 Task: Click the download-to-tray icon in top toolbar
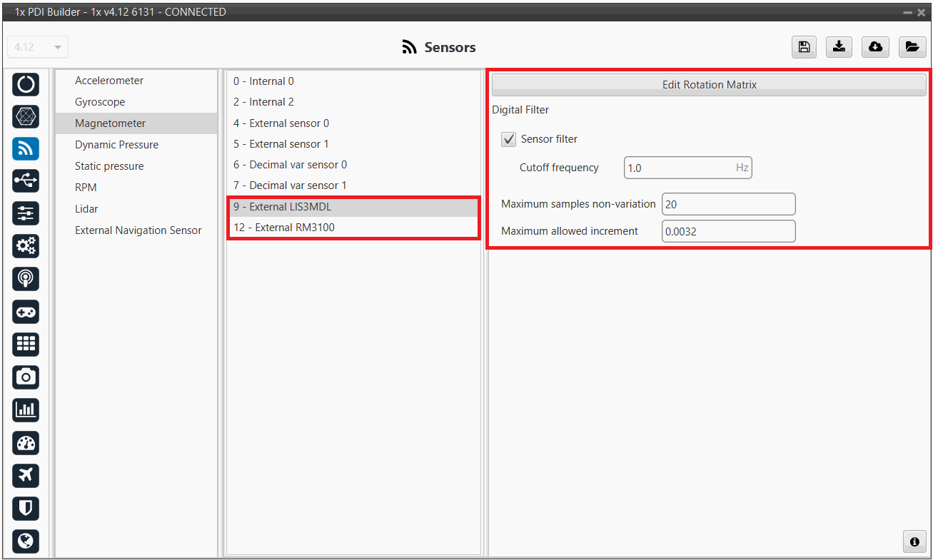click(x=839, y=47)
